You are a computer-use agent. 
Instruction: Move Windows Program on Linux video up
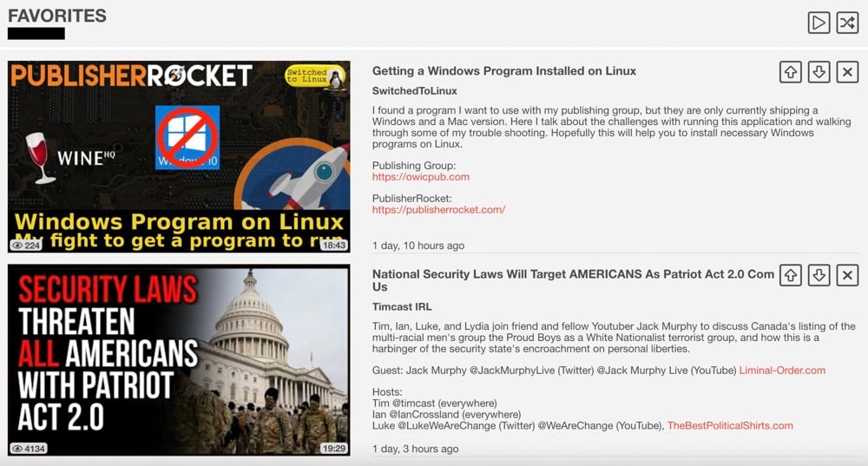coord(791,72)
